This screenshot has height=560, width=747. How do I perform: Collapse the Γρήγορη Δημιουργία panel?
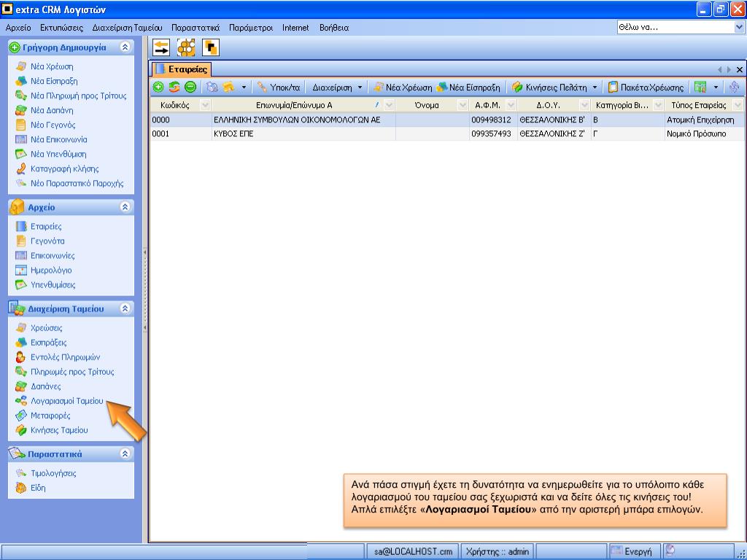[125, 47]
